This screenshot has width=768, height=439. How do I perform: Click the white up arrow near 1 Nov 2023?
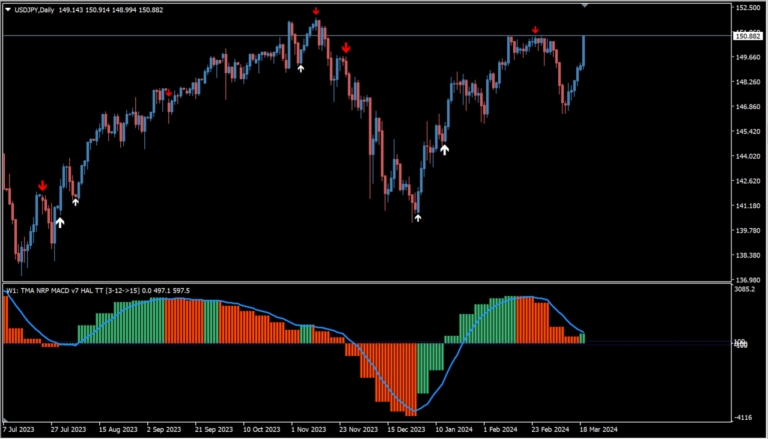(300, 69)
